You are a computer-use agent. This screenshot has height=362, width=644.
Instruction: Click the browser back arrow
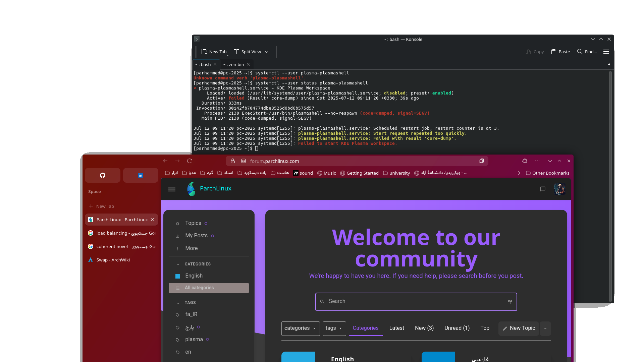[165, 161]
